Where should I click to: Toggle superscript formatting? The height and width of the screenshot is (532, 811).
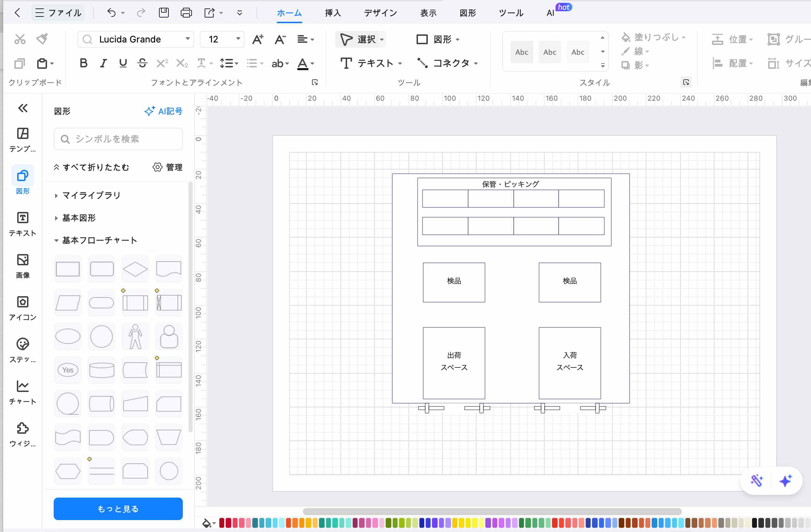(162, 63)
